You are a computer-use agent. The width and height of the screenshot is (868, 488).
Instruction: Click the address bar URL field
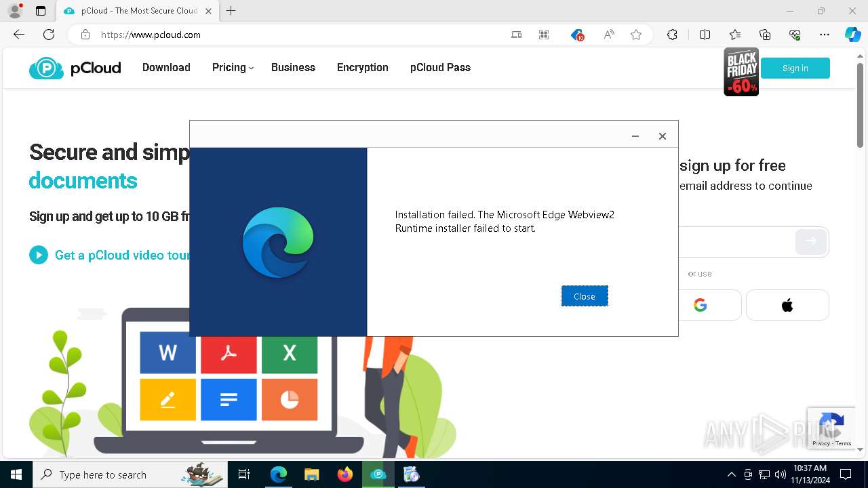(298, 35)
